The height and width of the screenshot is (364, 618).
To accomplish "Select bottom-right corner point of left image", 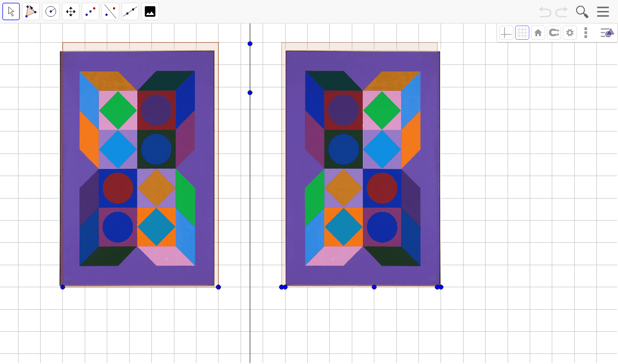I will click(x=219, y=287).
